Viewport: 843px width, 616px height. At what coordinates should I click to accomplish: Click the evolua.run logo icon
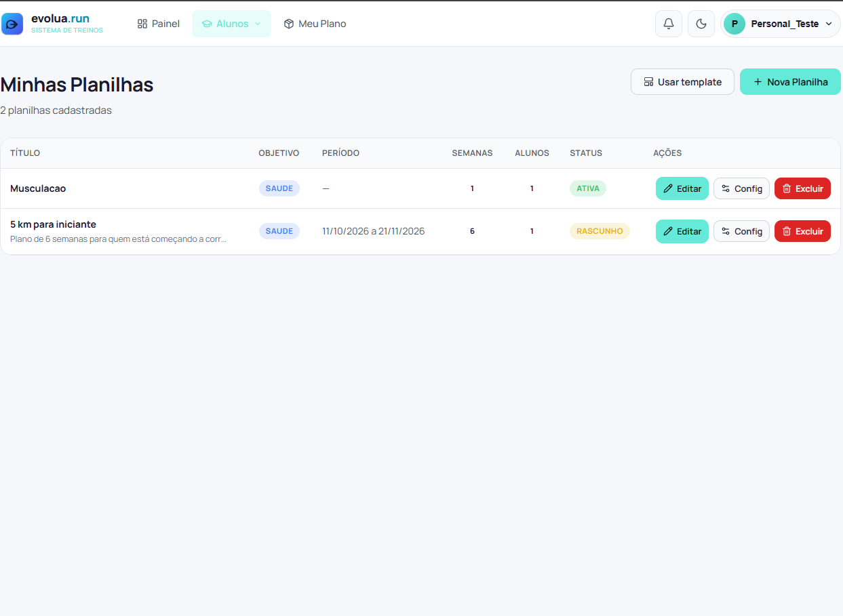[x=12, y=24]
